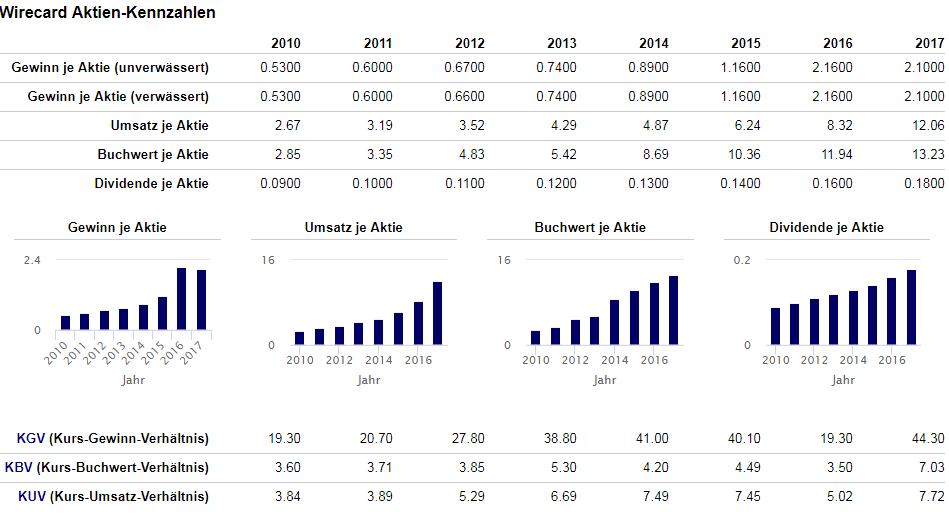
Task: Click the 2016 bar in Gewinn chart
Action: (182, 299)
